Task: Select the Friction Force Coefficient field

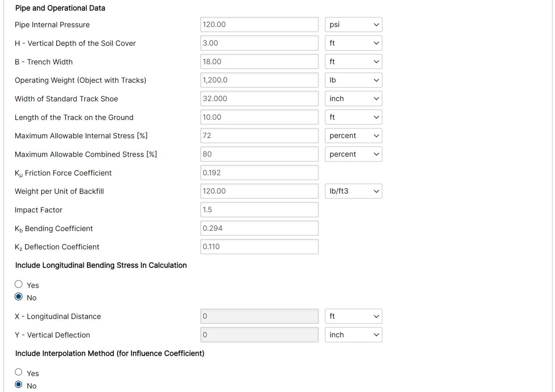Action: tap(259, 172)
